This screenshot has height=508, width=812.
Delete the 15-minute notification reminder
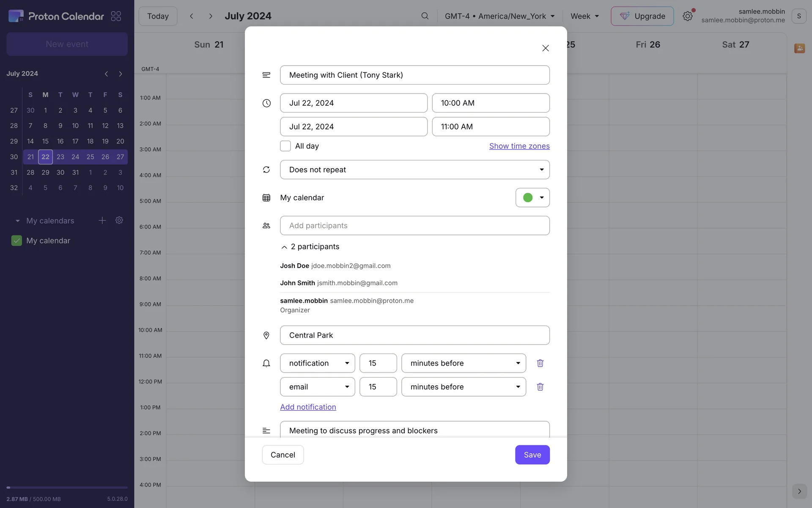pyautogui.click(x=540, y=363)
